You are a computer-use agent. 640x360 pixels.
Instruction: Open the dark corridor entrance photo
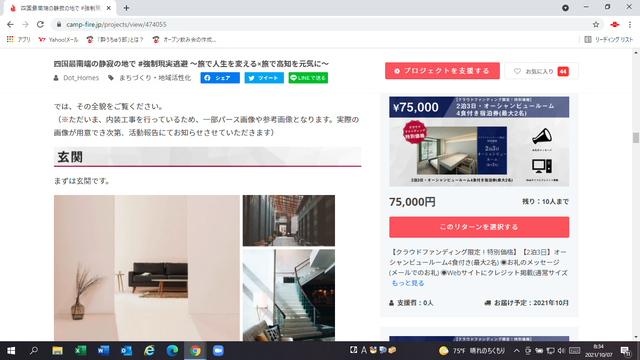click(x=289, y=220)
